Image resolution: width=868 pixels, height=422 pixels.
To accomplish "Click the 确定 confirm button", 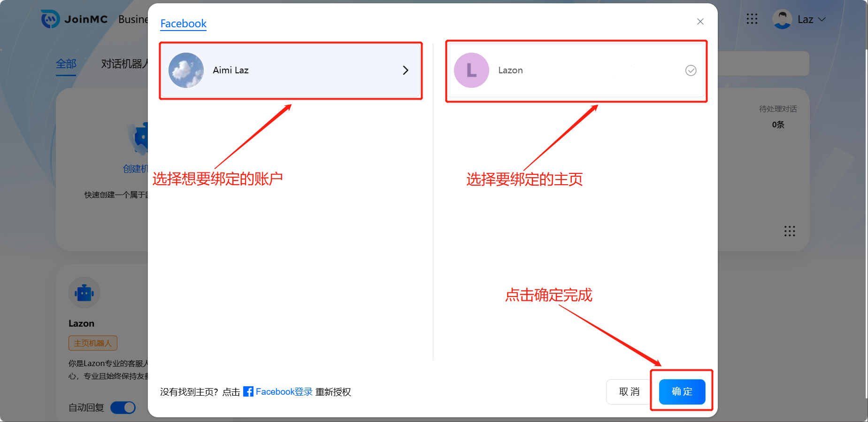I will coord(682,391).
